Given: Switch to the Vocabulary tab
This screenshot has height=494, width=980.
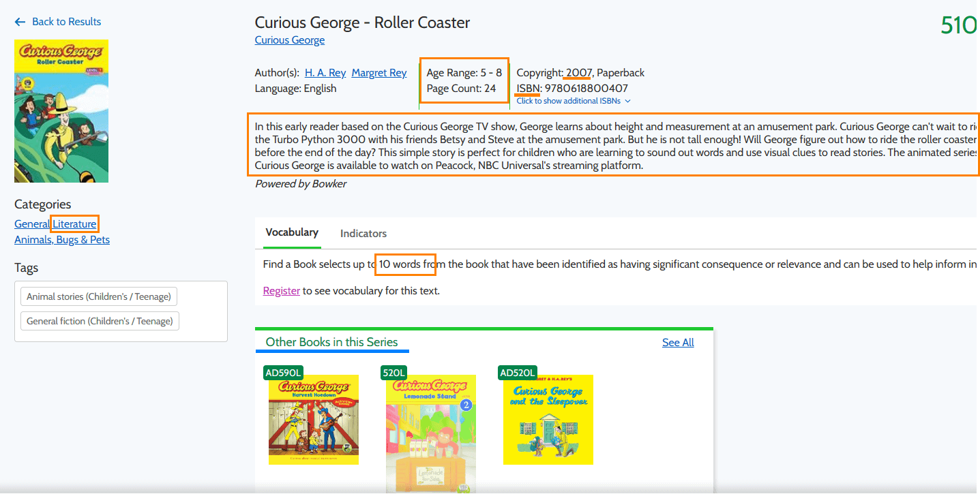Looking at the screenshot, I should coord(292,232).
